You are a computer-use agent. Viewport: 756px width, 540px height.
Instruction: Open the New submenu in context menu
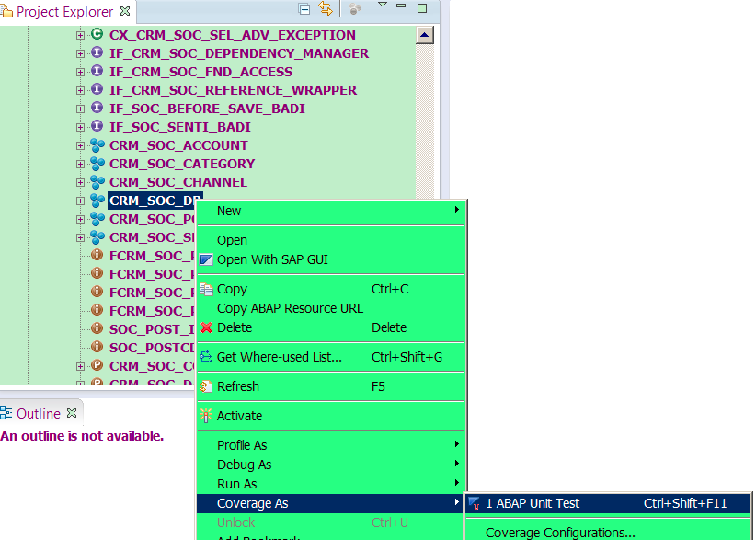point(331,211)
